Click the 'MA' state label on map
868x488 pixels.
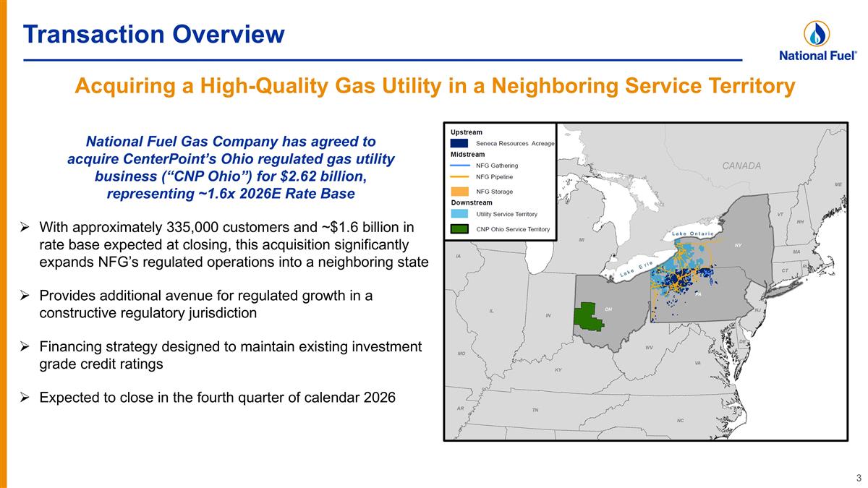pos(796,252)
